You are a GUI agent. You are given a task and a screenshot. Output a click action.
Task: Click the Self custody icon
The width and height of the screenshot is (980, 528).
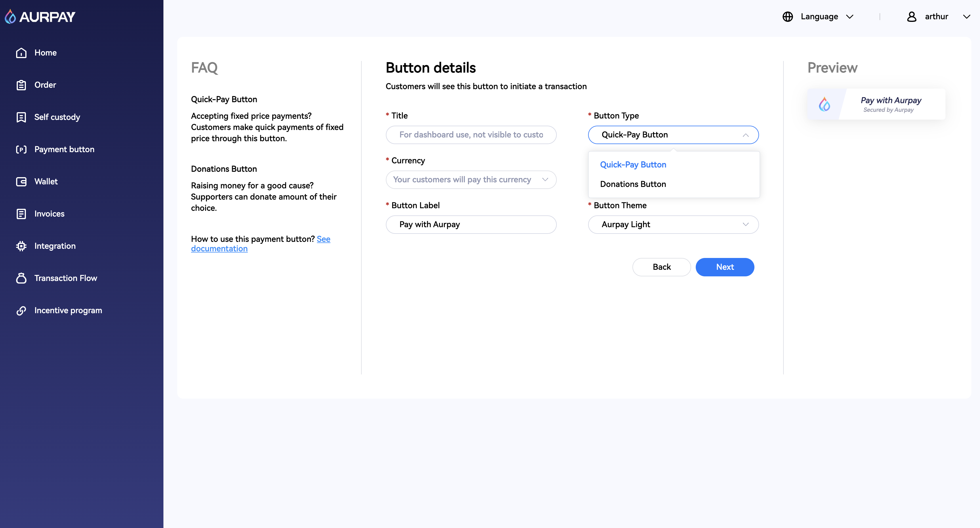pos(21,117)
